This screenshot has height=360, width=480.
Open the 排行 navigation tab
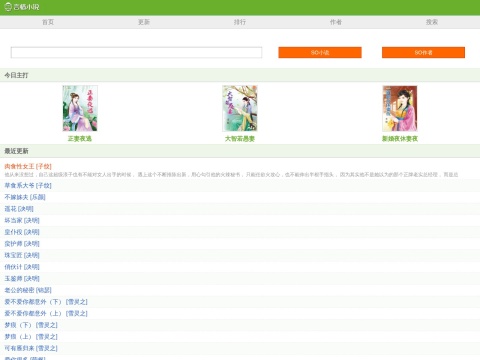(x=240, y=22)
